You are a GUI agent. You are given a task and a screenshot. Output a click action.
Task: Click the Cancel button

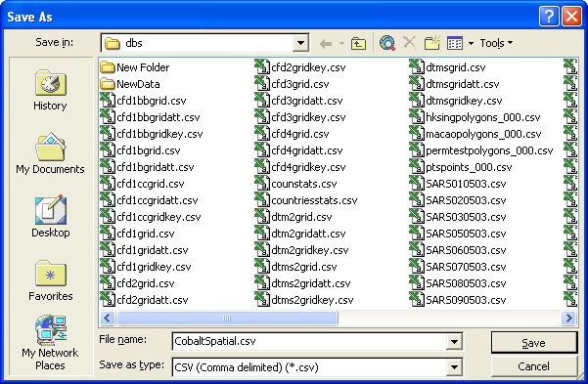(533, 366)
